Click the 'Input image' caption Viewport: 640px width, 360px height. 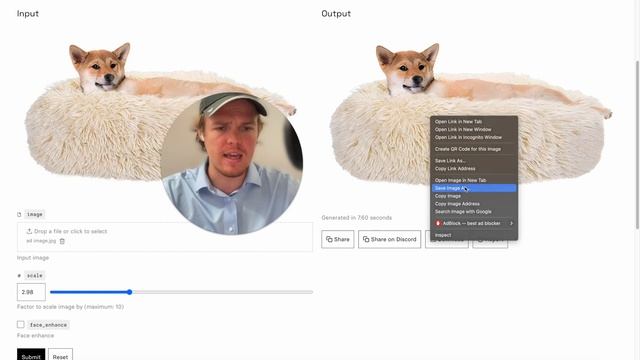point(33,258)
